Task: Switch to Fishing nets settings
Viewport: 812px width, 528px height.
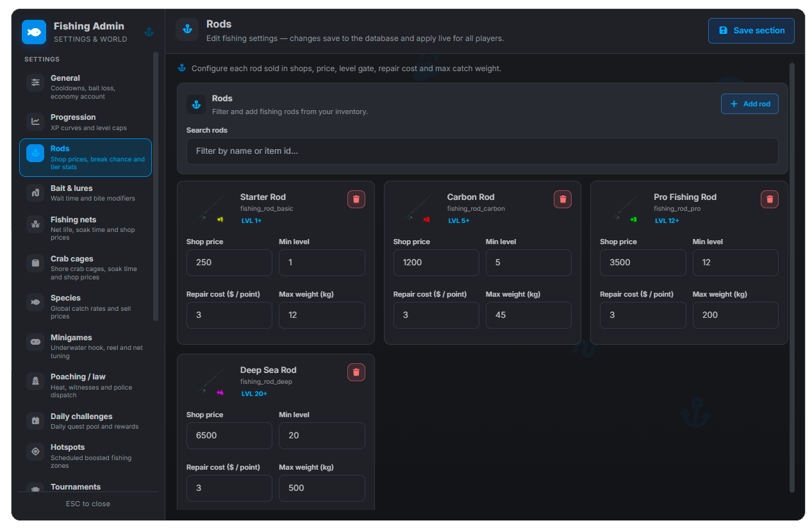Action: coord(85,228)
